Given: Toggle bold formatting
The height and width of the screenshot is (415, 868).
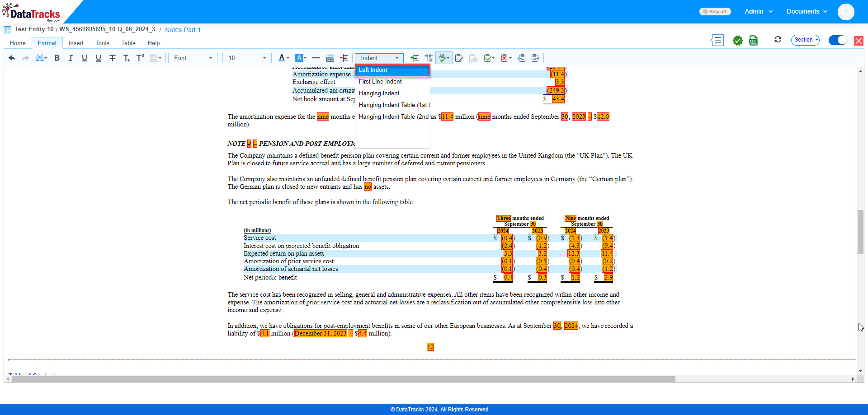Looking at the screenshot, I should point(57,58).
